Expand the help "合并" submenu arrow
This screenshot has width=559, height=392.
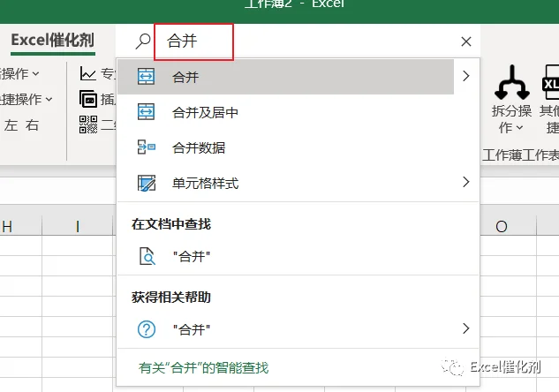[465, 328]
